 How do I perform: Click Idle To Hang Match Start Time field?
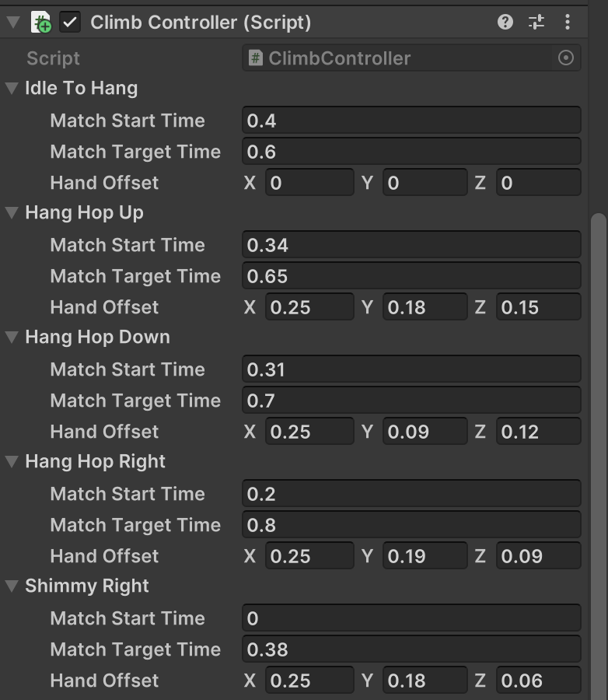tap(411, 121)
